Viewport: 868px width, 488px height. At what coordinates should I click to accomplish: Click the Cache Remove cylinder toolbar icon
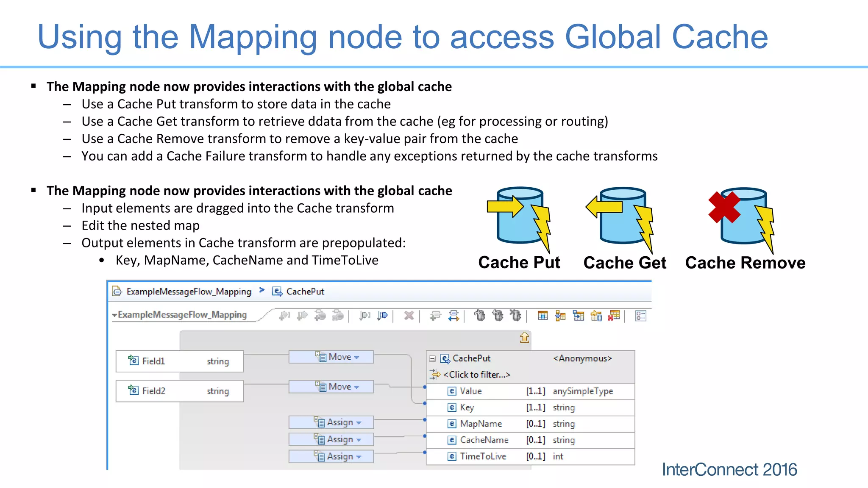515,315
